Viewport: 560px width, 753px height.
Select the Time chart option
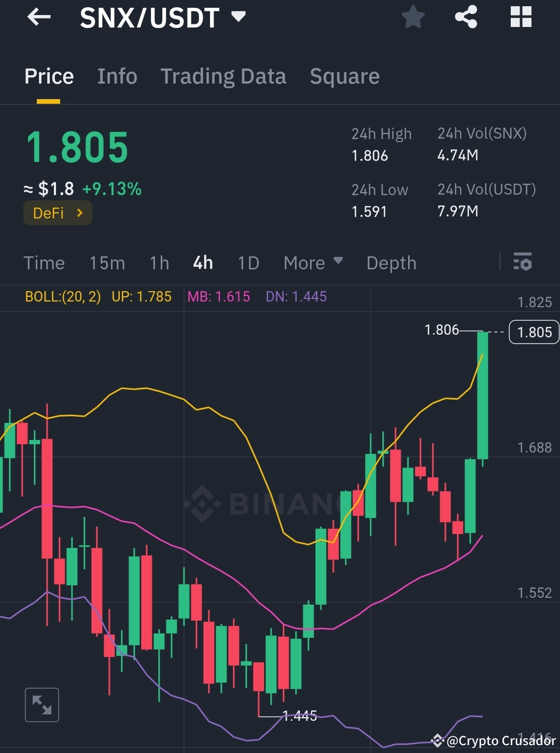(x=44, y=263)
